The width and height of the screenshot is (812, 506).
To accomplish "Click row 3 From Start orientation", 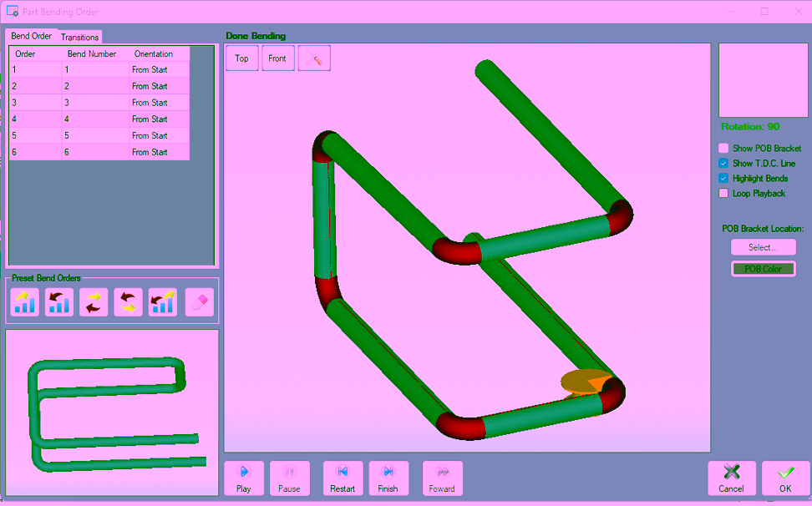I will click(159, 103).
